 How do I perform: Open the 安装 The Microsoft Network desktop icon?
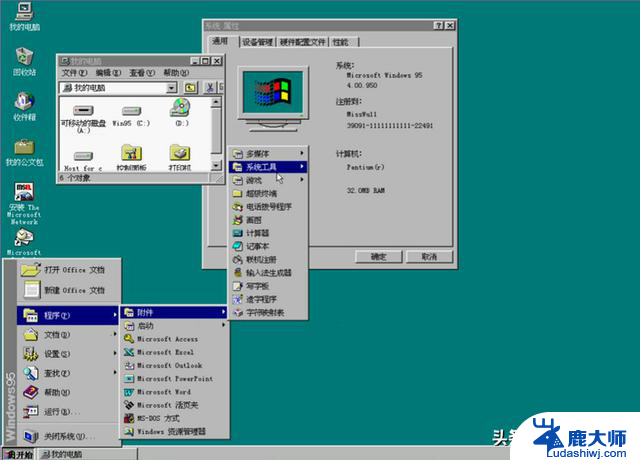[24, 203]
